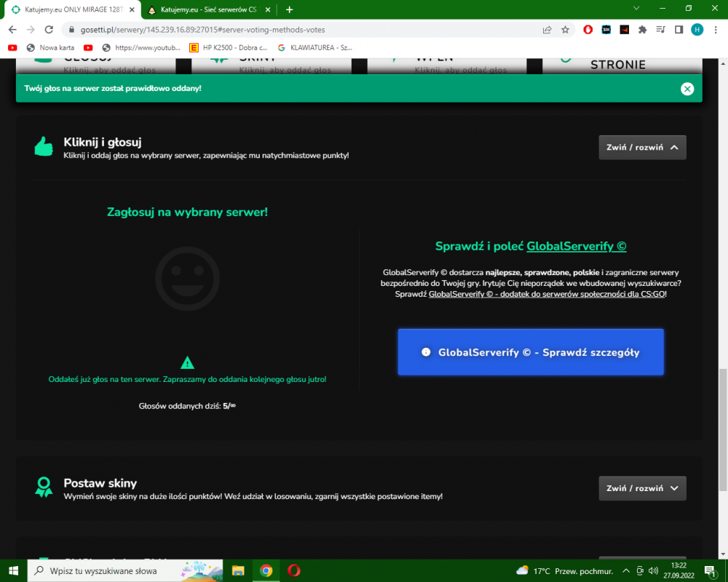Go forward in browser history

pyautogui.click(x=31, y=30)
